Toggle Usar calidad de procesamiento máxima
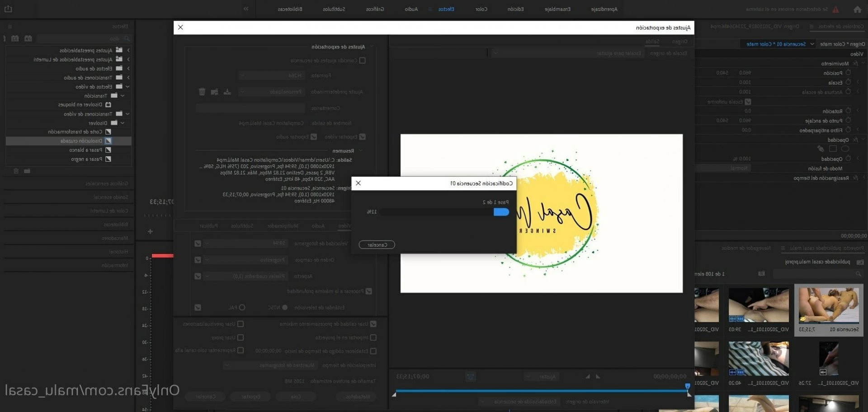The image size is (868, 412). coord(373,324)
